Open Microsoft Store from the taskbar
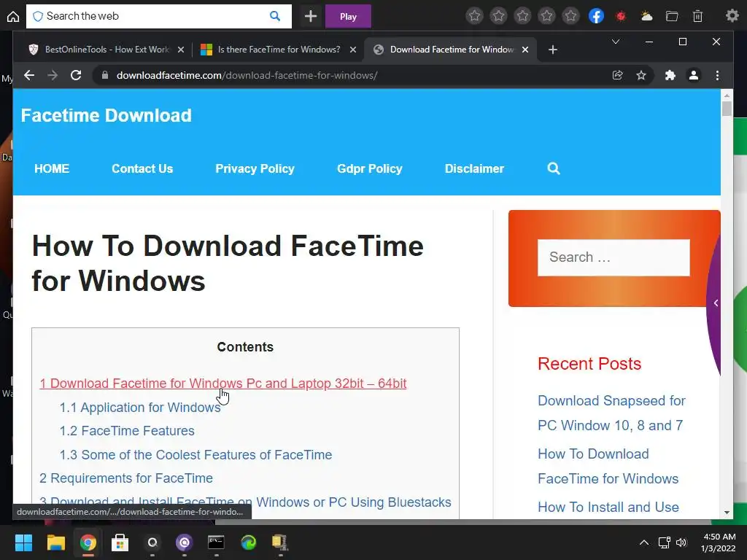This screenshot has width=747, height=560. tap(120, 542)
